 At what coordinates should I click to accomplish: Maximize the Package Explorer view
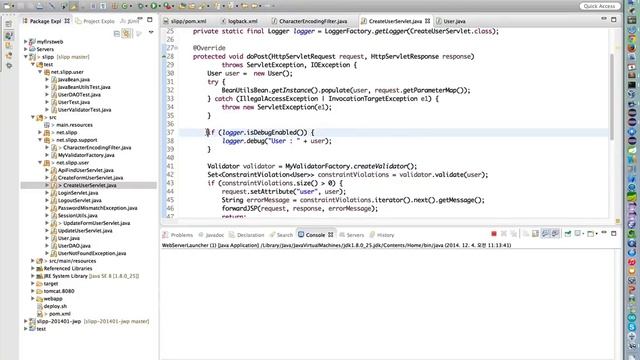tap(150, 20)
